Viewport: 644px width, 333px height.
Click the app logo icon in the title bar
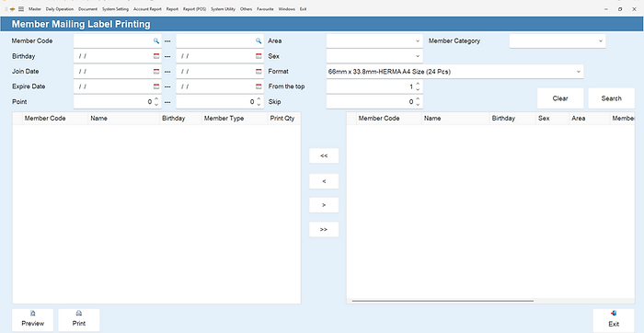(x=12, y=9)
